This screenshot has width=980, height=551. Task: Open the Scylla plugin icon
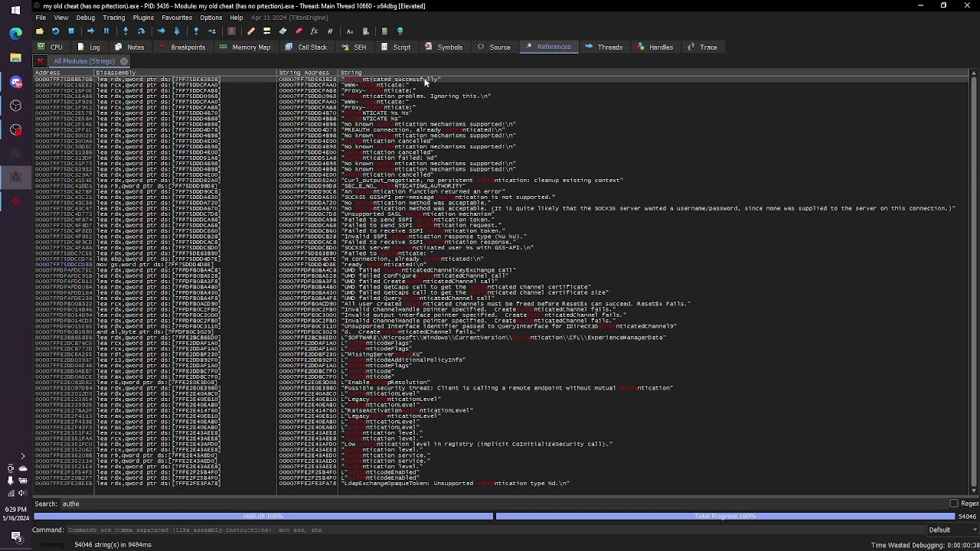(x=231, y=31)
